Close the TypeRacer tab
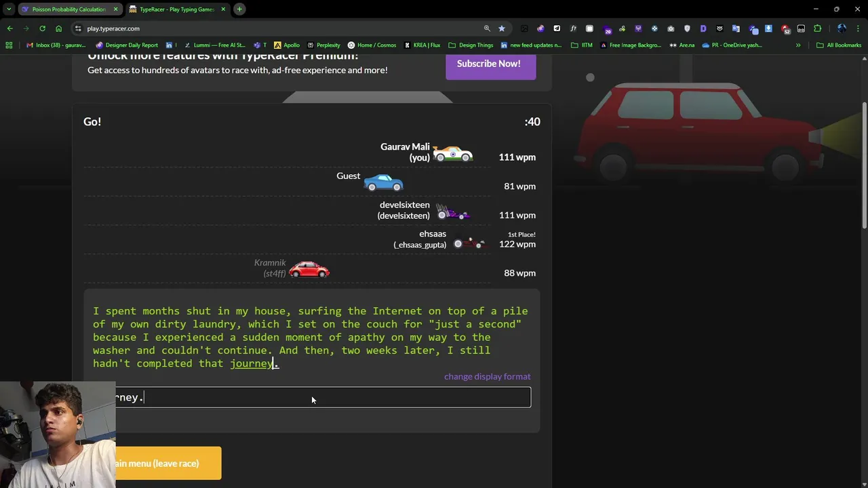 click(223, 9)
